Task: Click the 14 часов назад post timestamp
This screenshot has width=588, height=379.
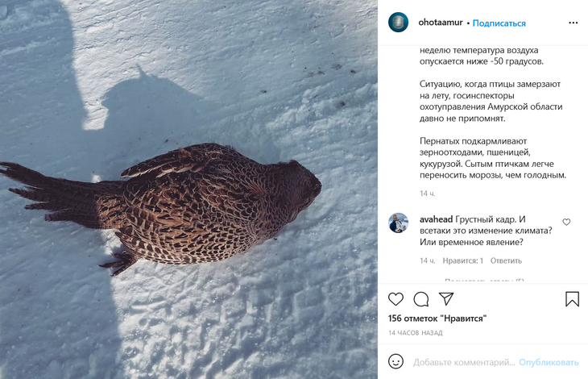Action: [415, 333]
